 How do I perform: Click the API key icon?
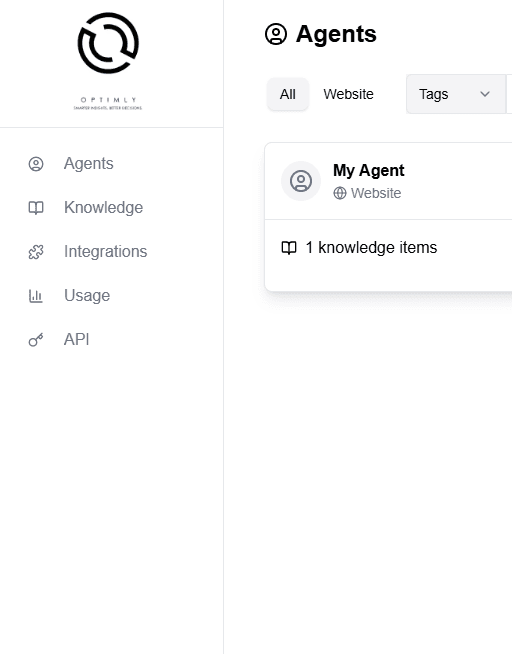[36, 340]
